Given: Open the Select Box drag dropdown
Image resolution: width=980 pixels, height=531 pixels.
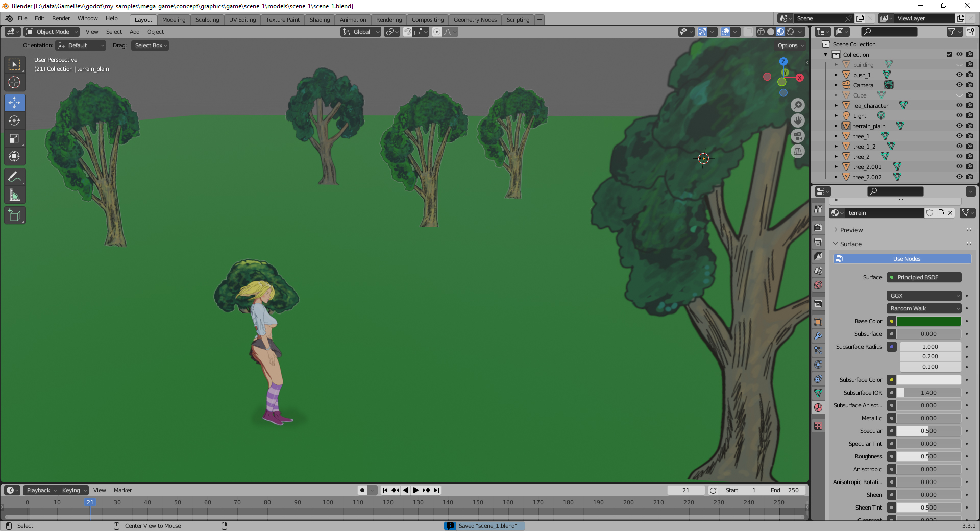Looking at the screenshot, I should [150, 45].
